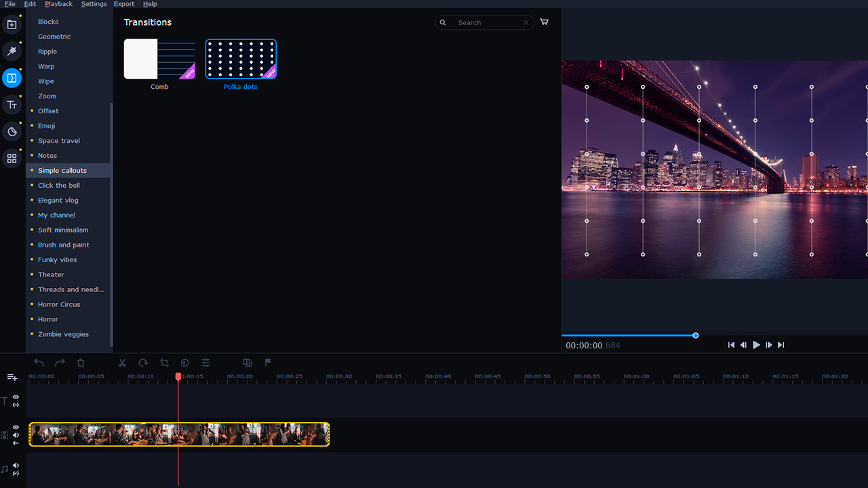Crop the clip with the crop icon
The height and width of the screenshot is (488, 868).
point(164,363)
